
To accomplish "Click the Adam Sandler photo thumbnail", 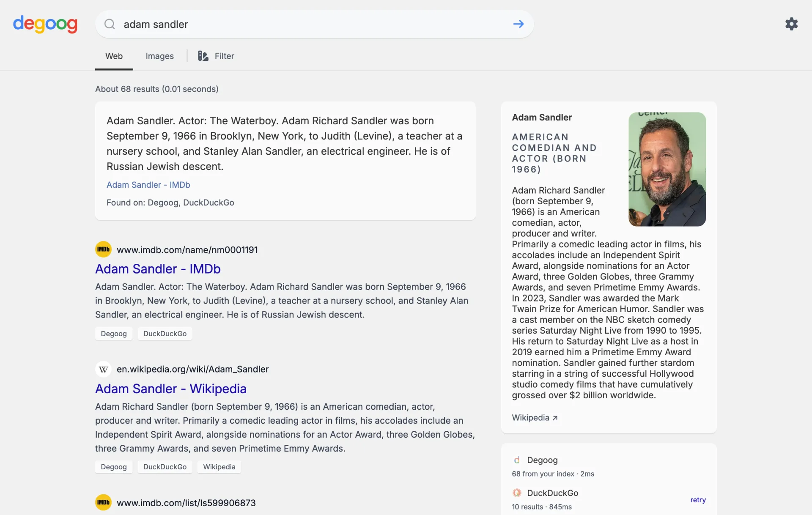I will click(x=667, y=169).
